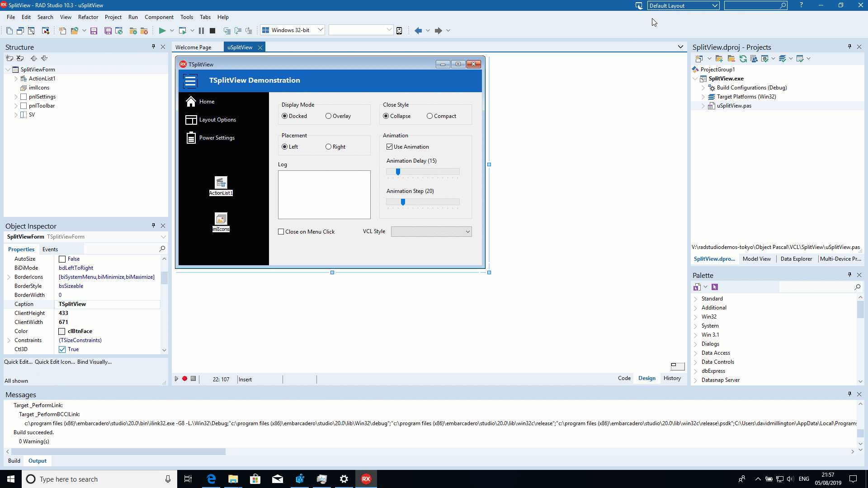This screenshot has width=868, height=488.
Task: Click the red record macro icon
Action: (184, 379)
